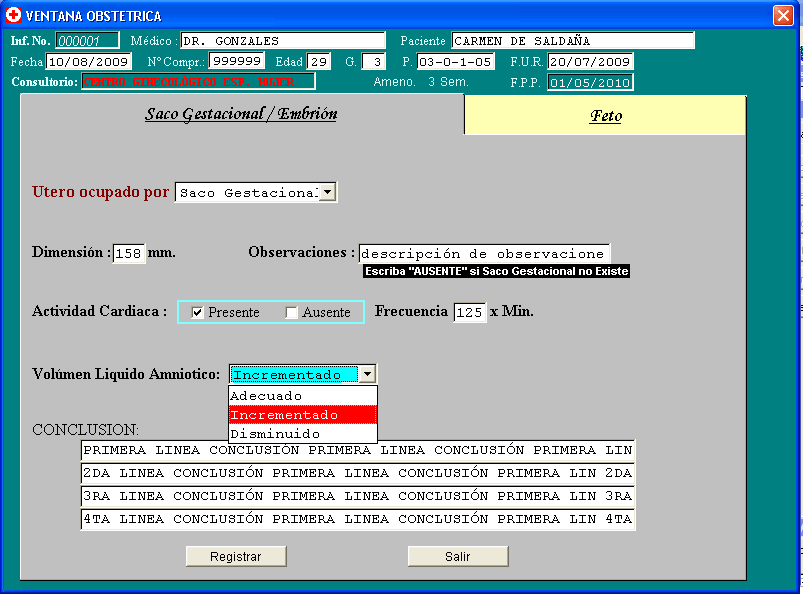The height and width of the screenshot is (594, 803).
Task: Close the Ventana Obstetrica window
Action: [783, 15]
